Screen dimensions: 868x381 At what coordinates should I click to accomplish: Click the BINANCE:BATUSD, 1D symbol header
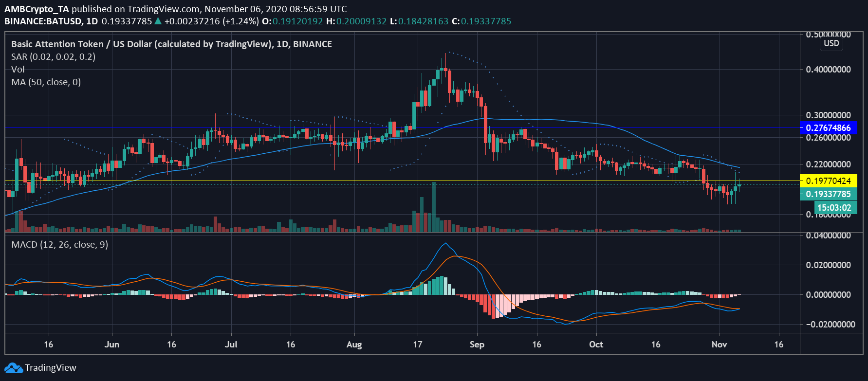[x=51, y=21]
